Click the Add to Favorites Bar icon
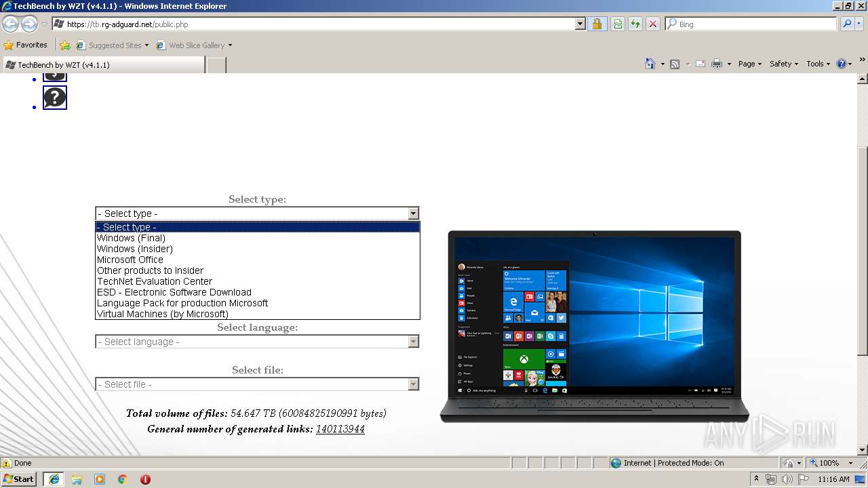The image size is (868, 488). click(x=65, y=45)
